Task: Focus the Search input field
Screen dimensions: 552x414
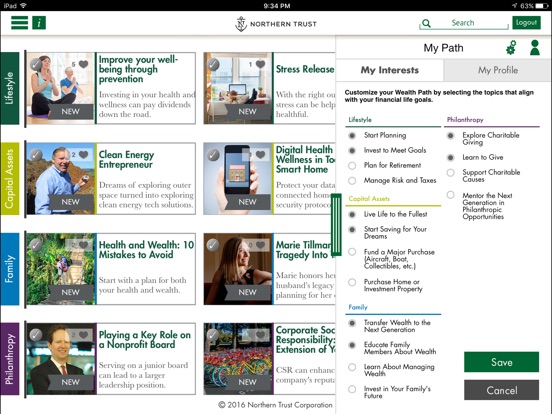Action: coord(465,23)
